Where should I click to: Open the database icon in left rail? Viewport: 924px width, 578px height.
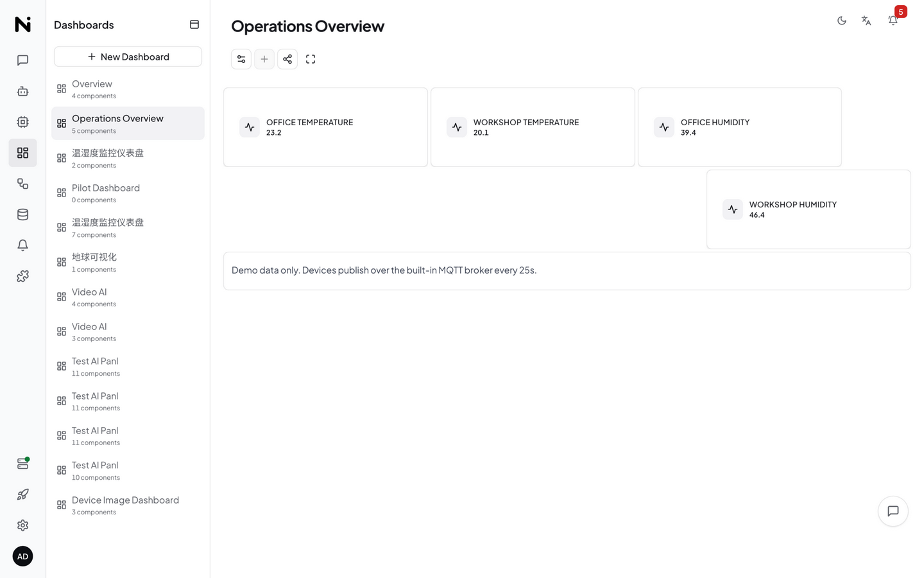pos(22,215)
